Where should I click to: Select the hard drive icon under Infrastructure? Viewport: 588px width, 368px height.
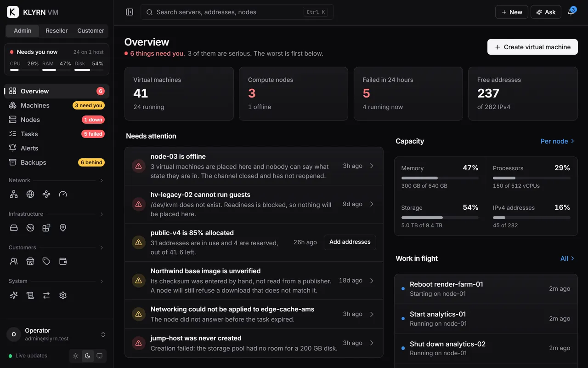pyautogui.click(x=14, y=228)
